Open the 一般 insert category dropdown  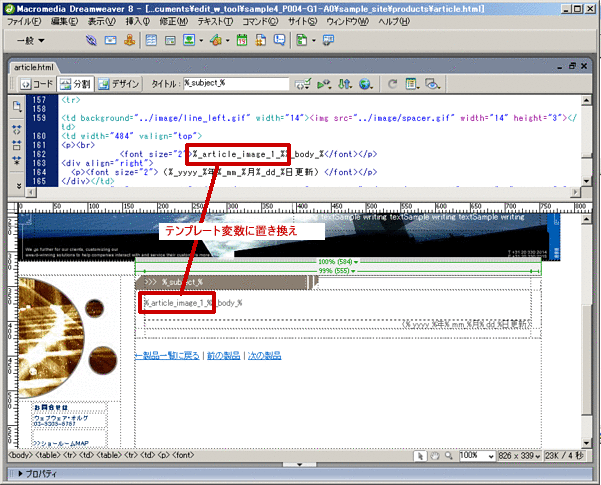click(x=31, y=40)
